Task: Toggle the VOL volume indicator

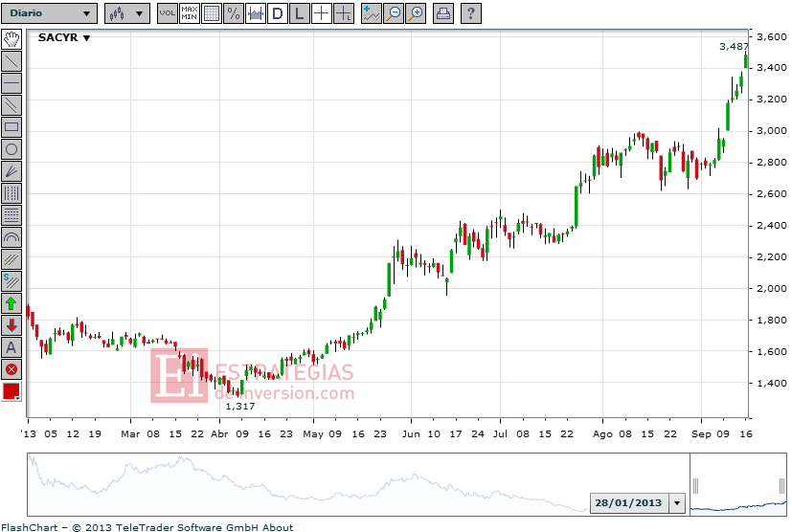Action: 168,13
